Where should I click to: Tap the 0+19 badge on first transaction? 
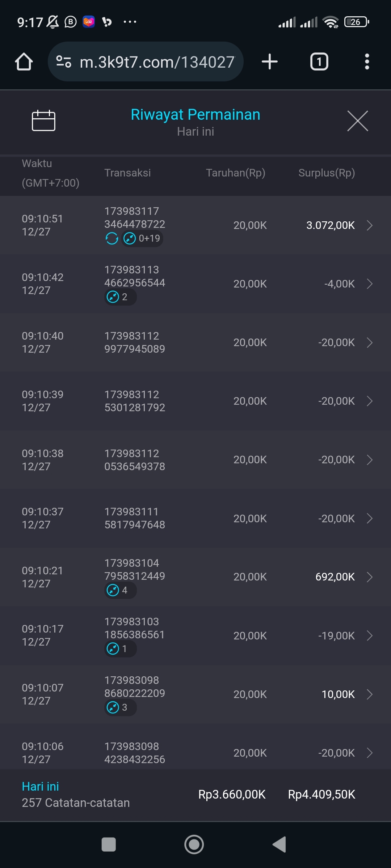(142, 238)
